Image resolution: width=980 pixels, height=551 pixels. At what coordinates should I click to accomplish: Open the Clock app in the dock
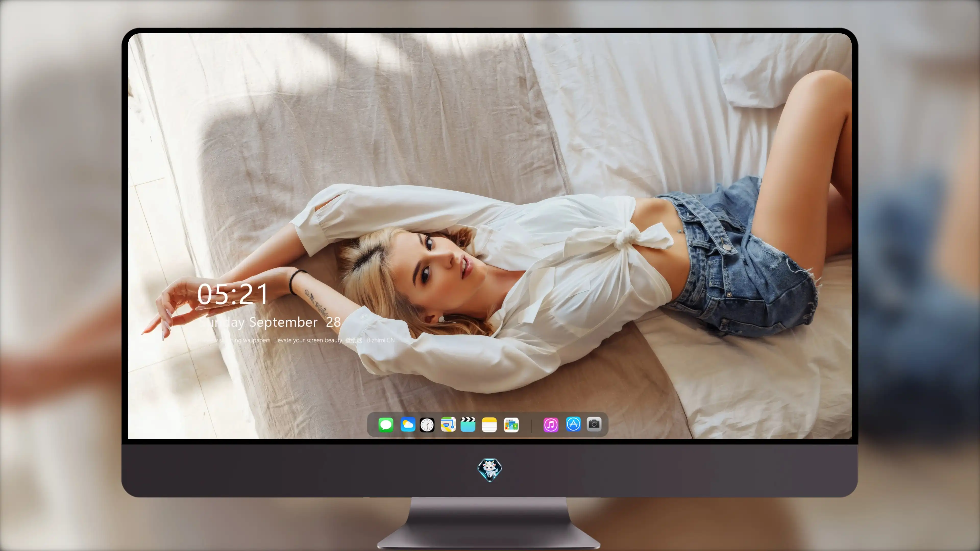(427, 425)
